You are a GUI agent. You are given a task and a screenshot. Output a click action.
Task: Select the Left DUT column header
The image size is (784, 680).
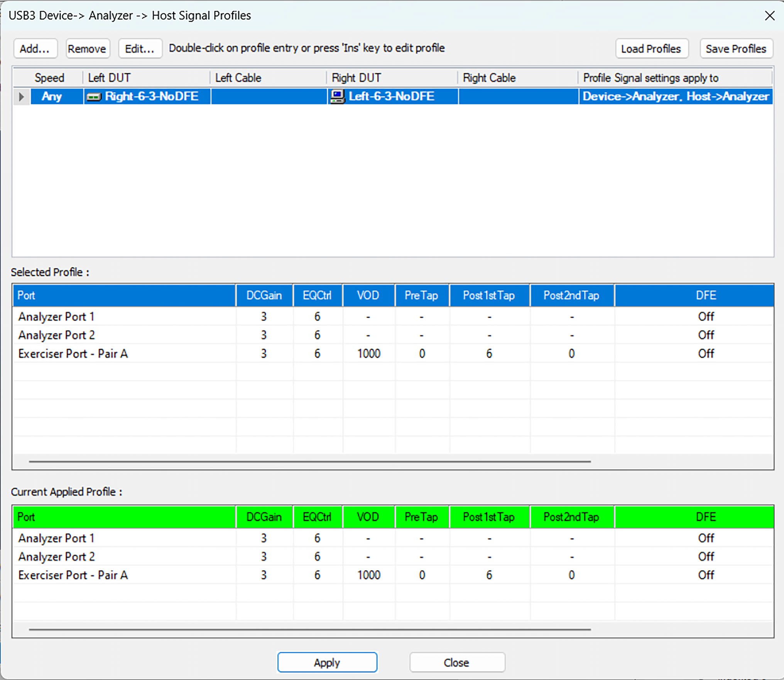pyautogui.click(x=147, y=78)
